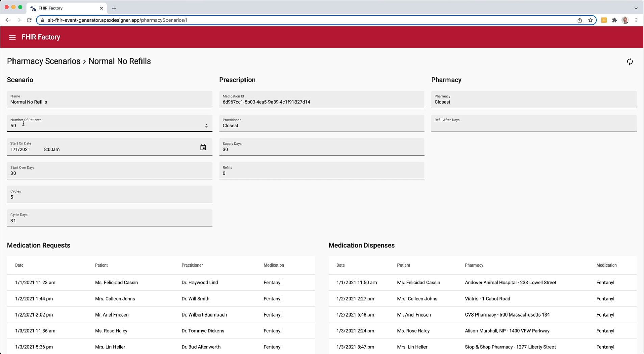Click dispense patient Ms. Rose Haley
644x354 pixels.
tap(413, 331)
